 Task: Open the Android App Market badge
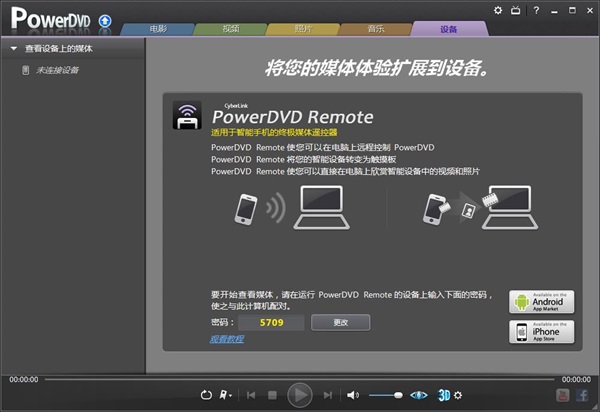point(541,302)
